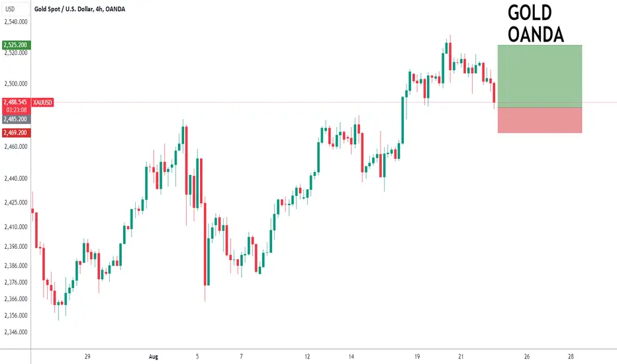This screenshot has width=617, height=364.
Task: Select the XAUUSD symbol label
Action: (x=42, y=103)
